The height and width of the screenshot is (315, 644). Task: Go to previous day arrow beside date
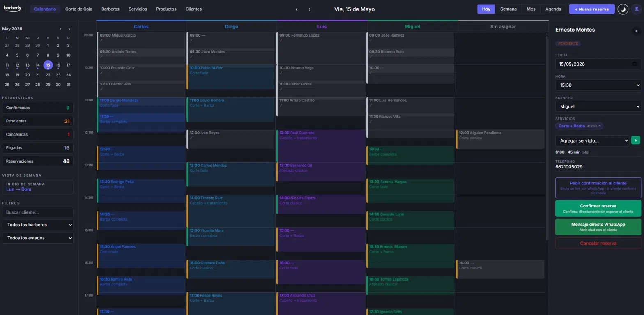[297, 9]
